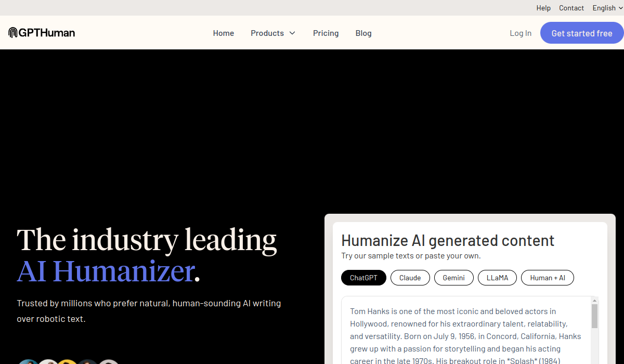This screenshot has width=624, height=364.
Task: Click Get started free button
Action: click(582, 33)
